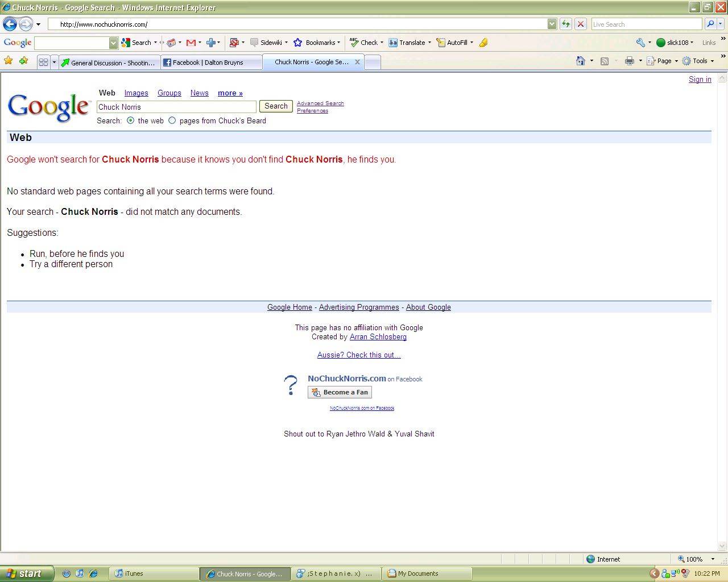Click the Bookmarks star icon in Google toolbar
Screen dimensions: 728x582
(297, 43)
